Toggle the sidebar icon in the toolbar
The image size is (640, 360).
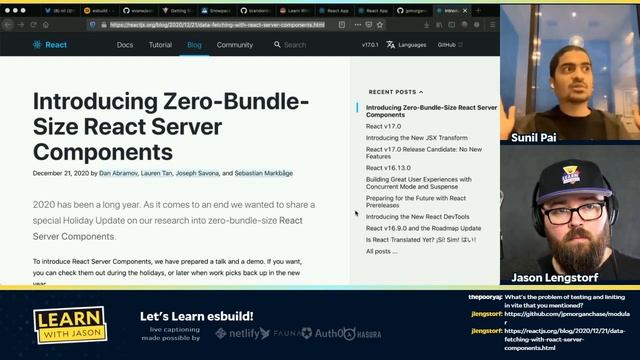click(x=452, y=25)
